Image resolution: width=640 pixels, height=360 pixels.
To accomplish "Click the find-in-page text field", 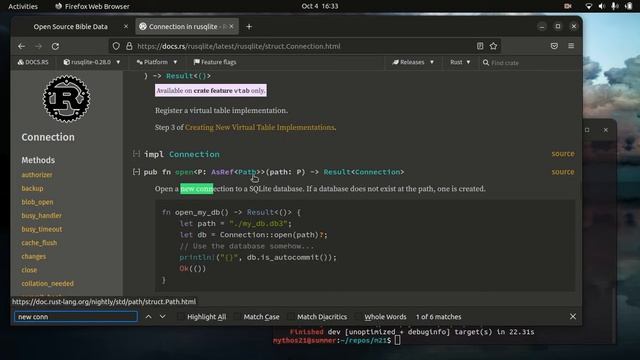I will [76, 317].
